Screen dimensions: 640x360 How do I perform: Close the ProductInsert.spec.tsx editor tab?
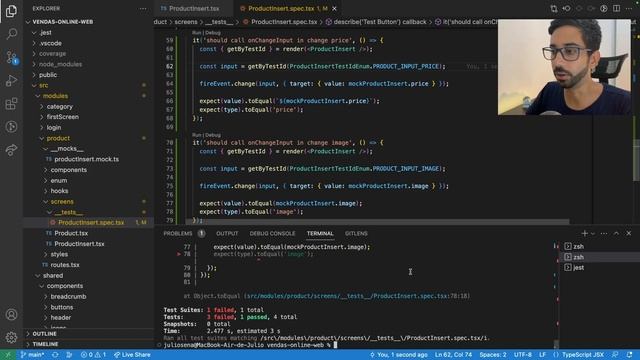point(334,9)
